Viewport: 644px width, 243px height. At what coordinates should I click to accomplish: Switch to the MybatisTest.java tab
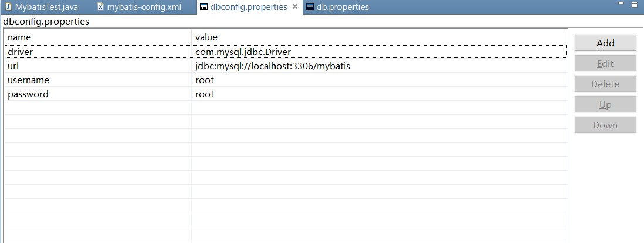pyautogui.click(x=42, y=7)
